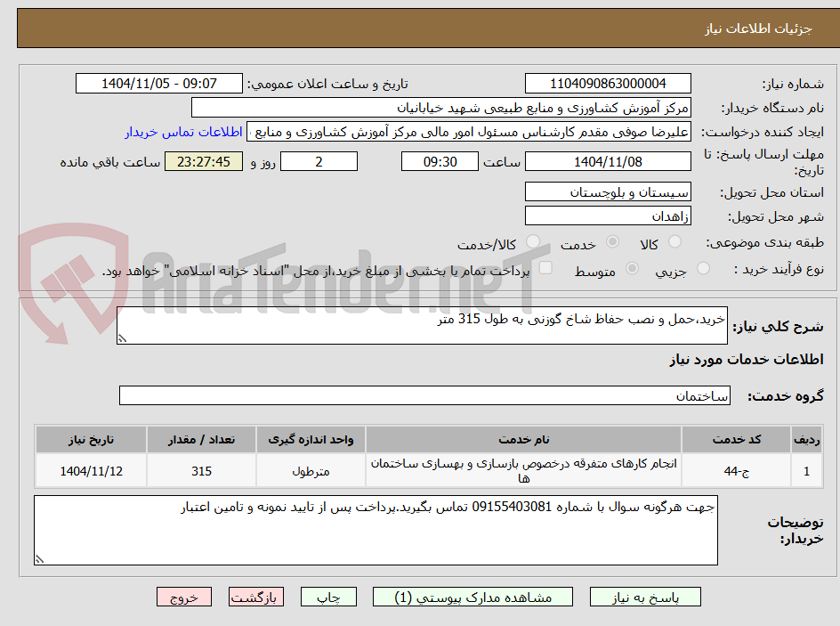Click the گروه خدمت field ساختمان
Image resolution: width=840 pixels, height=626 pixels.
pyautogui.click(x=424, y=395)
